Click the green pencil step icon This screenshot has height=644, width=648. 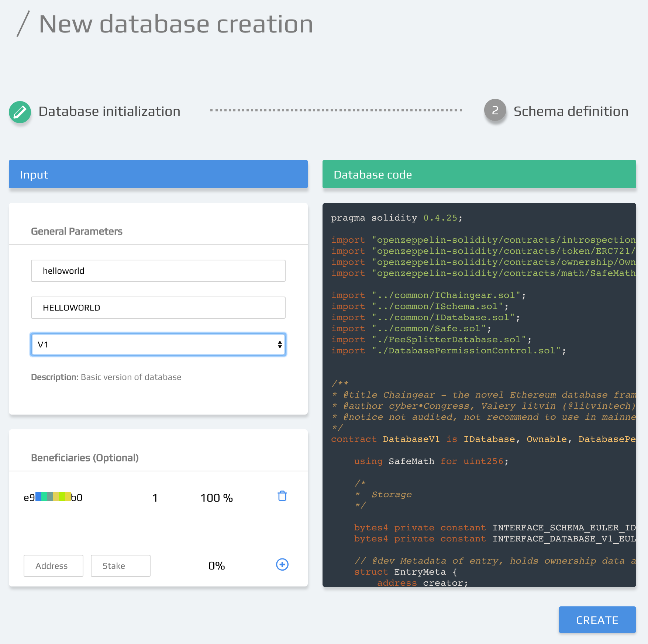pos(20,112)
